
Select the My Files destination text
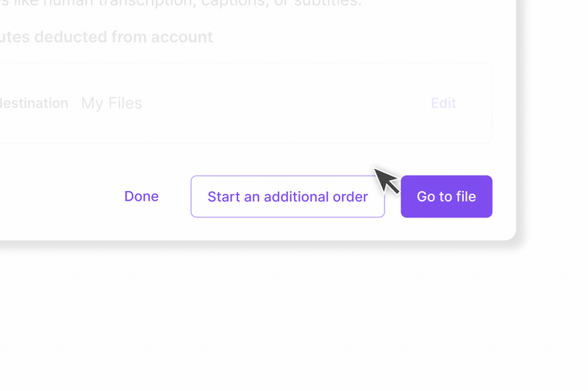[x=112, y=104]
